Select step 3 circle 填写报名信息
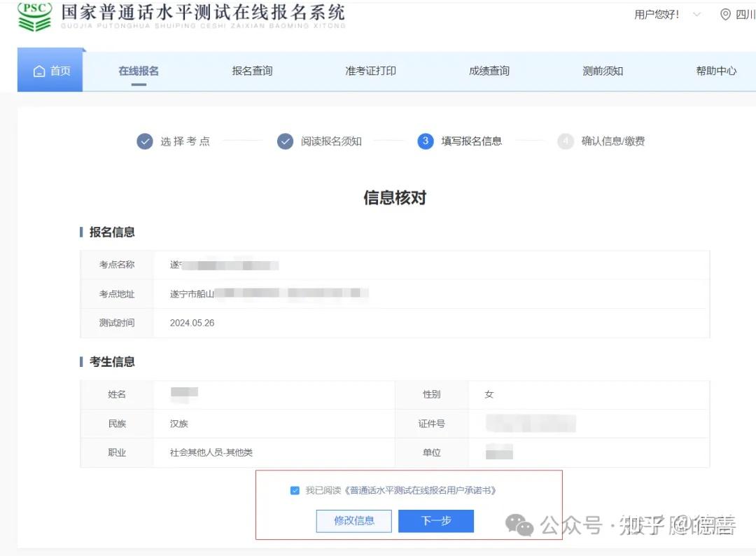Viewport: 756px width, 556px height. (425, 141)
